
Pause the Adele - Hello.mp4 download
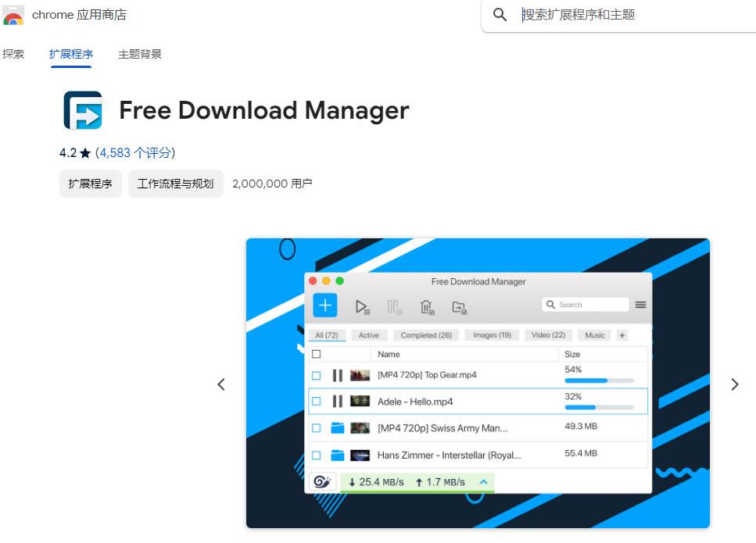coord(338,402)
